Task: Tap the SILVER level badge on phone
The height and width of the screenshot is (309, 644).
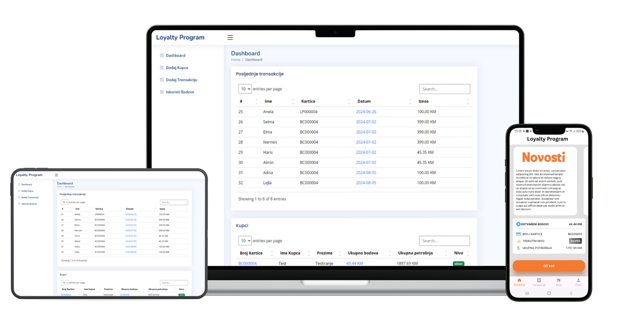Action: (x=575, y=241)
